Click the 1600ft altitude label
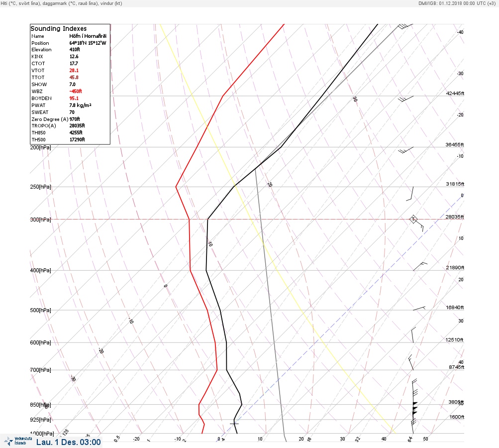Viewport: 499px width, 448px height. 457,417
